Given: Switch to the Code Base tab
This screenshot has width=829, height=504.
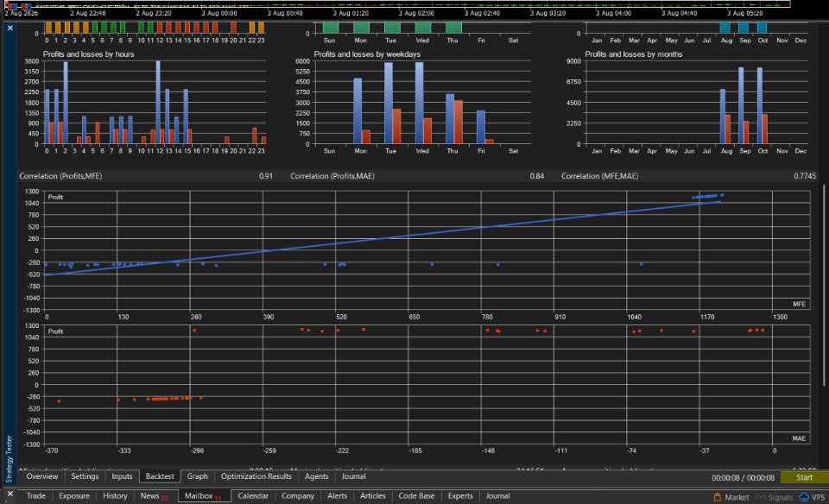Looking at the screenshot, I should [x=416, y=496].
